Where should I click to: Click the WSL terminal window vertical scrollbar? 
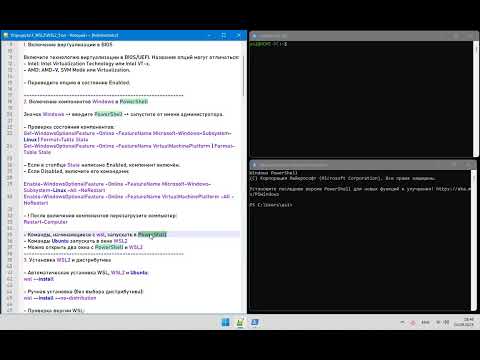(x=476, y=99)
